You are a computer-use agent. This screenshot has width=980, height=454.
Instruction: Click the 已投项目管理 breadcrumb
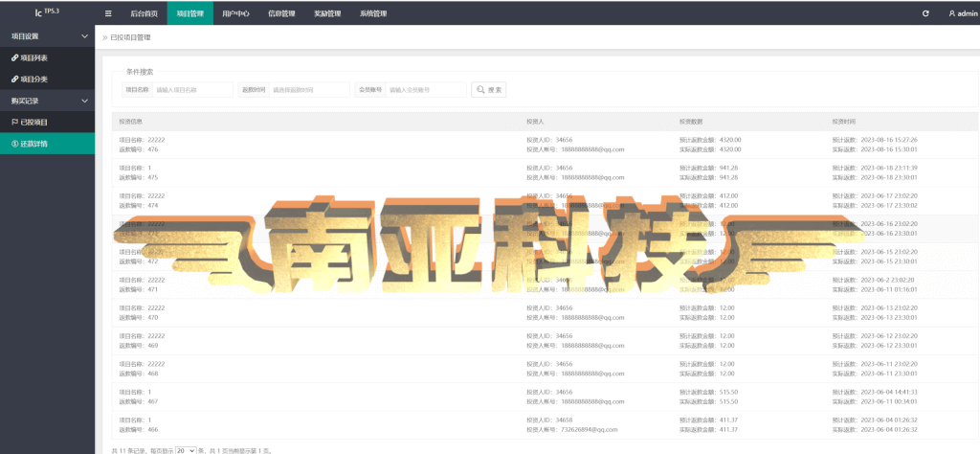click(130, 37)
